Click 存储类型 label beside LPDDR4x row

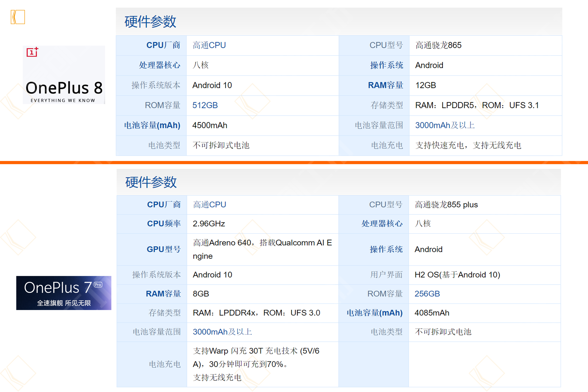(x=164, y=313)
